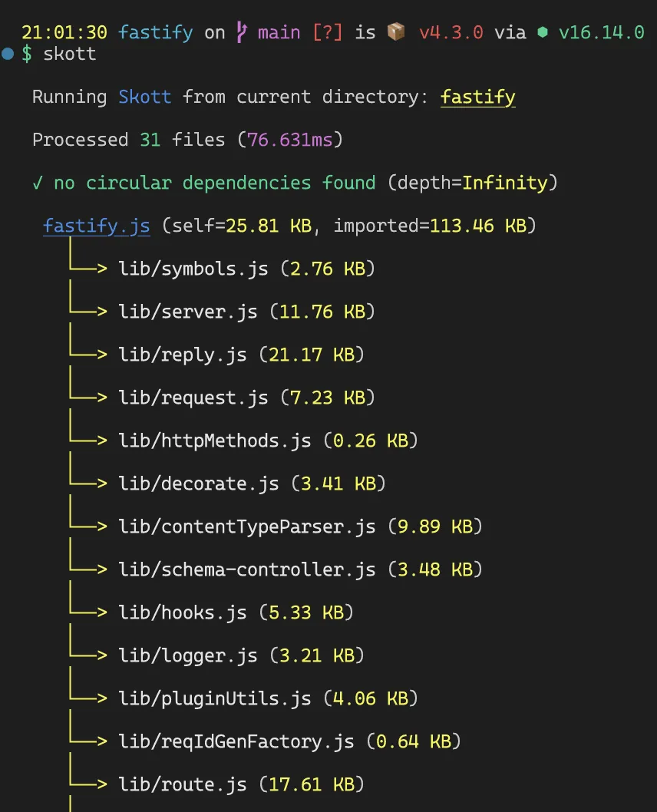Viewport: 657px width, 812px height.
Task: Click the Node version v16.14.0
Action: pyautogui.click(x=602, y=33)
